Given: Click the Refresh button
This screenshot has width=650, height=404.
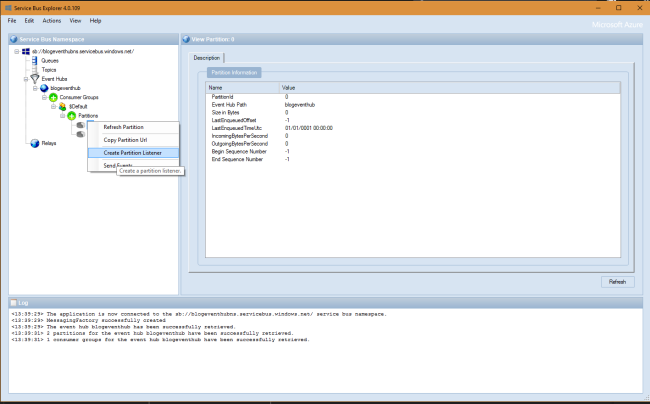Looking at the screenshot, I should pos(617,282).
